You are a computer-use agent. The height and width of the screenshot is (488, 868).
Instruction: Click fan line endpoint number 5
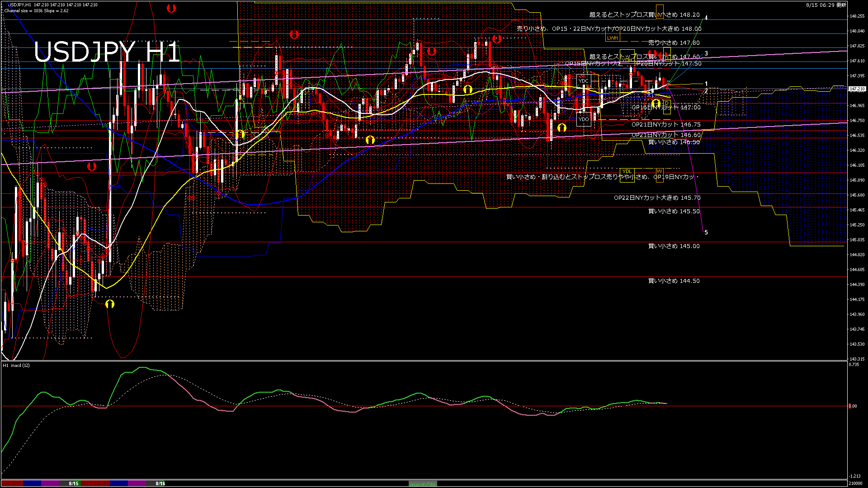706,233
